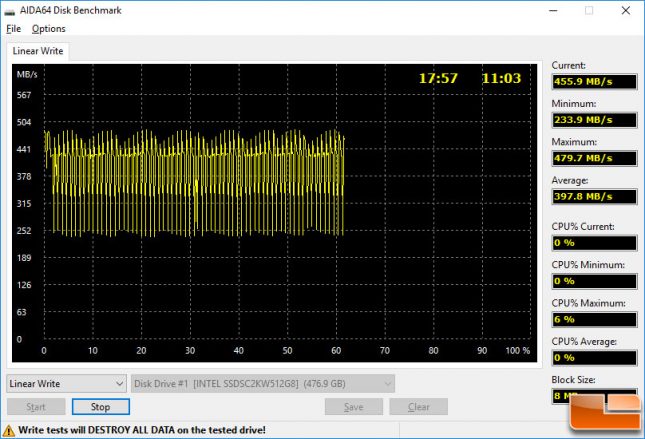Click the Minimum value 233.9 MB/s
This screenshot has height=439, width=645.
tap(594, 120)
